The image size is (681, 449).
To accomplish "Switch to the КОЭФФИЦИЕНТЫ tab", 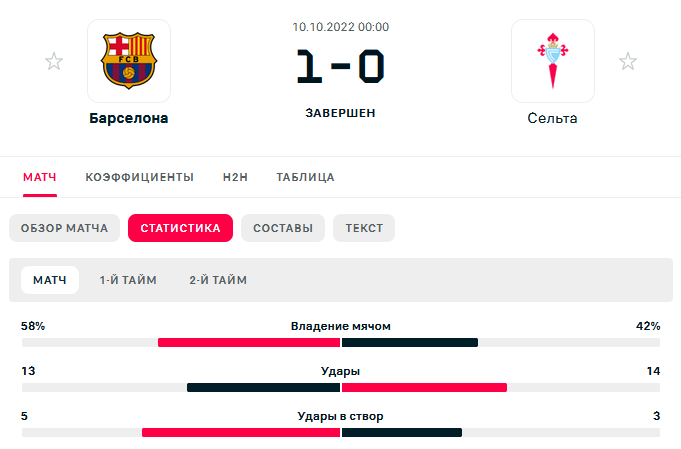I will point(139,177).
